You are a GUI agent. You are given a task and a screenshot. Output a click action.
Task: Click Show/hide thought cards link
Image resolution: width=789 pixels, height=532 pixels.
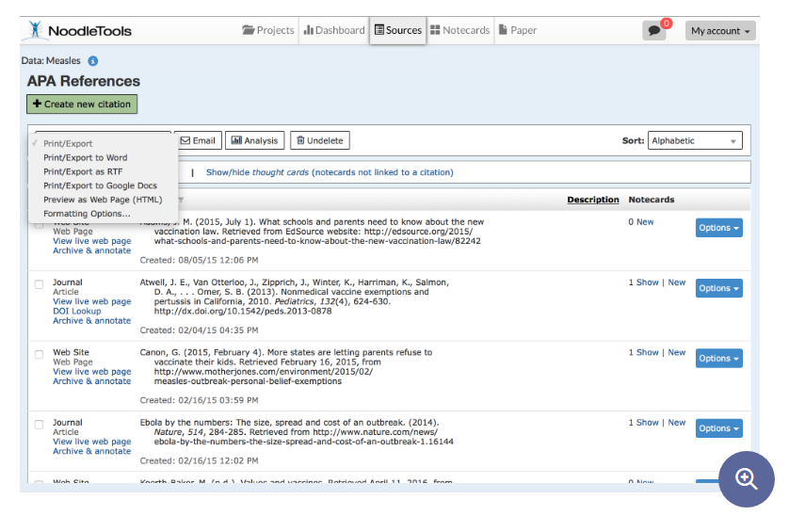(x=330, y=172)
